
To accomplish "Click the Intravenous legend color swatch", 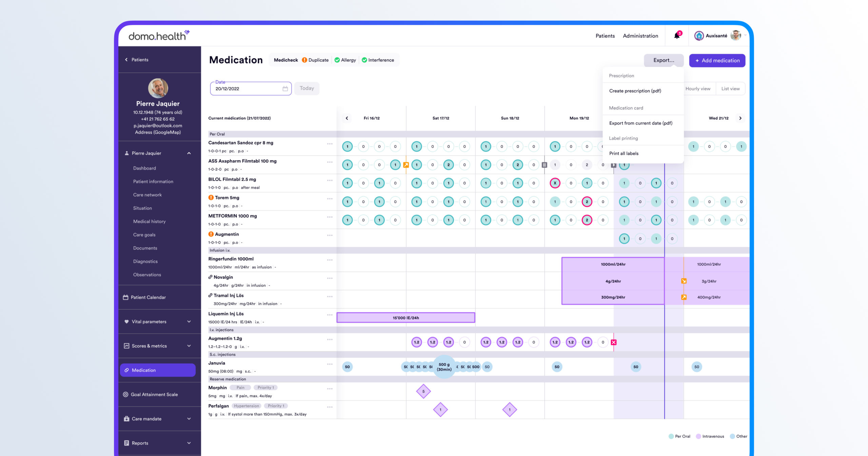I will [698, 436].
